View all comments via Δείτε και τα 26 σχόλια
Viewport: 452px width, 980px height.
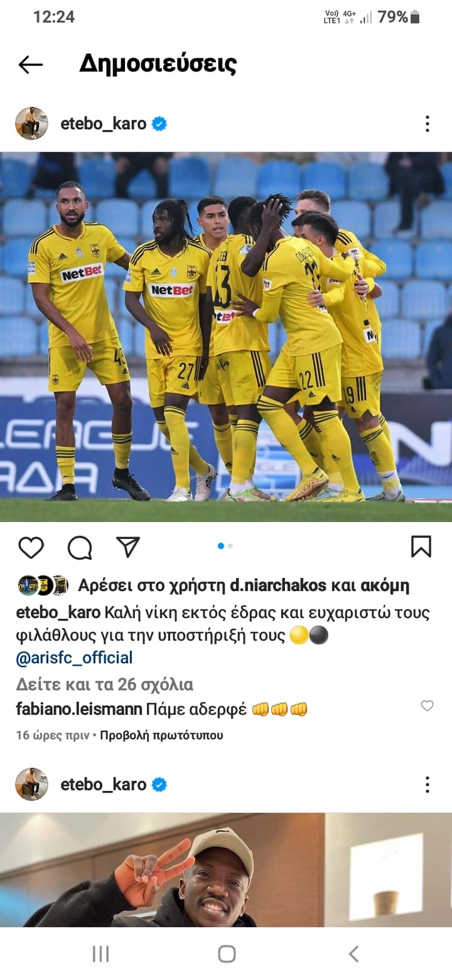tap(104, 684)
